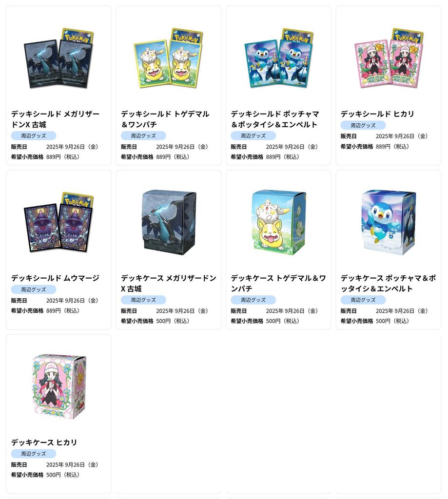Click title デッキシールド ムウマージ
Viewport: 448px width, 499px height.
tap(56, 278)
